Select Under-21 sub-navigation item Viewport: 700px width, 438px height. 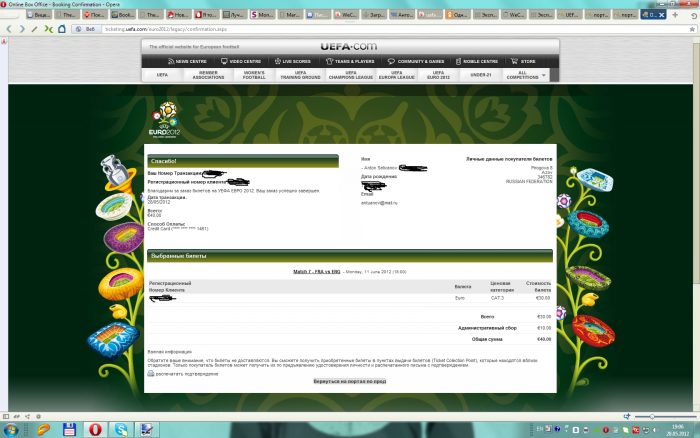pyautogui.click(x=481, y=75)
